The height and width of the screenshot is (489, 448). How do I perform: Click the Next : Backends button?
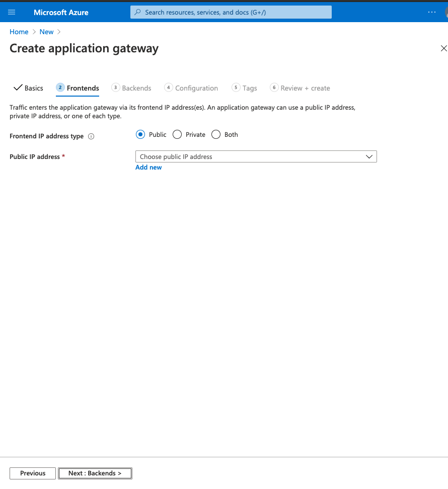(95, 473)
